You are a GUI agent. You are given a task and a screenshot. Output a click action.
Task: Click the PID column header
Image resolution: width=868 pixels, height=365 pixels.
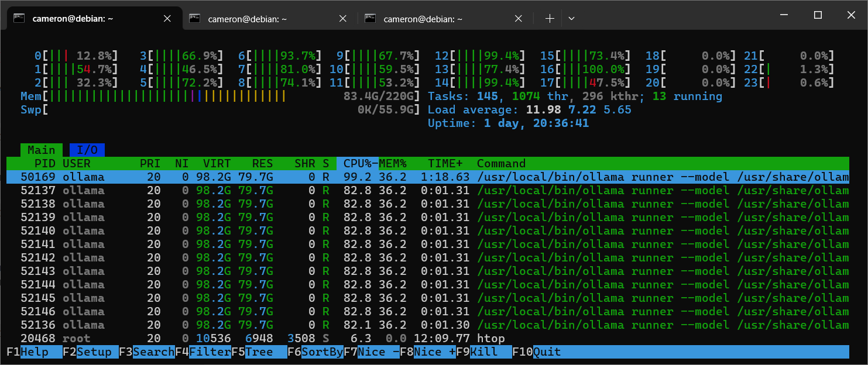pos(45,164)
